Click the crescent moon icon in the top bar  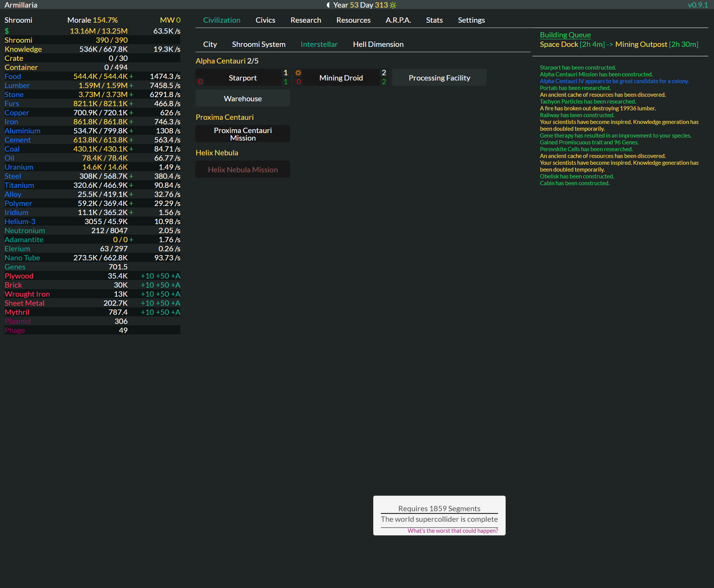[x=328, y=5]
